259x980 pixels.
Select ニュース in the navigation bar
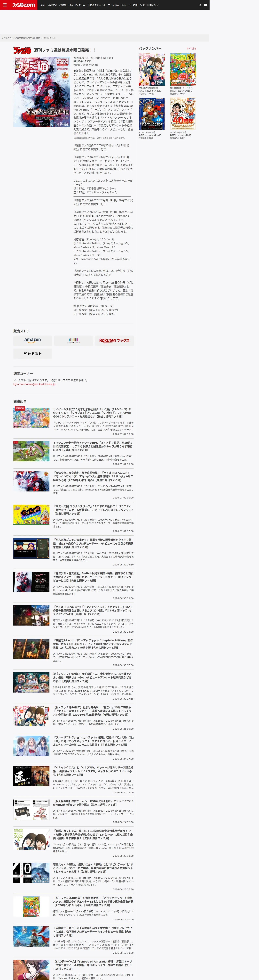(x=126, y=5)
